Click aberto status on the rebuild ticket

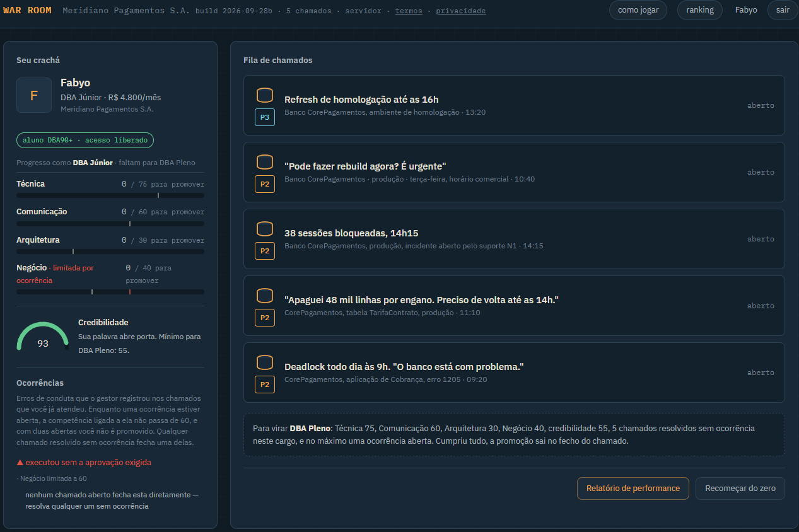(761, 172)
